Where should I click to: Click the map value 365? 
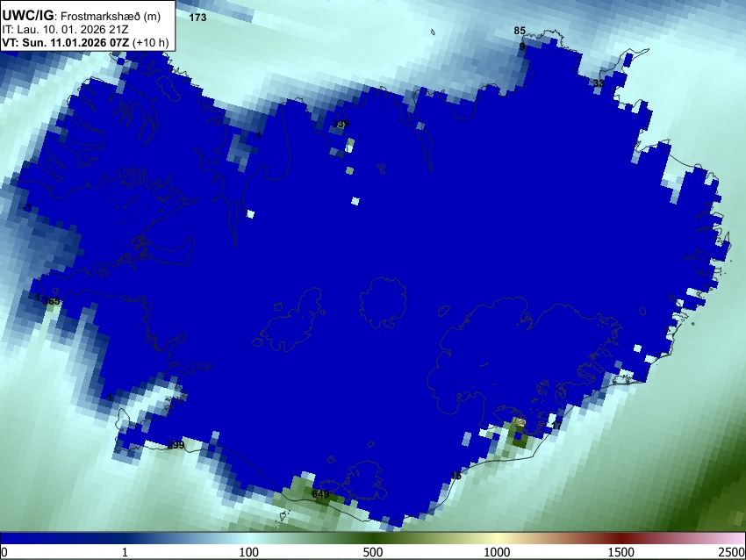click(x=52, y=301)
